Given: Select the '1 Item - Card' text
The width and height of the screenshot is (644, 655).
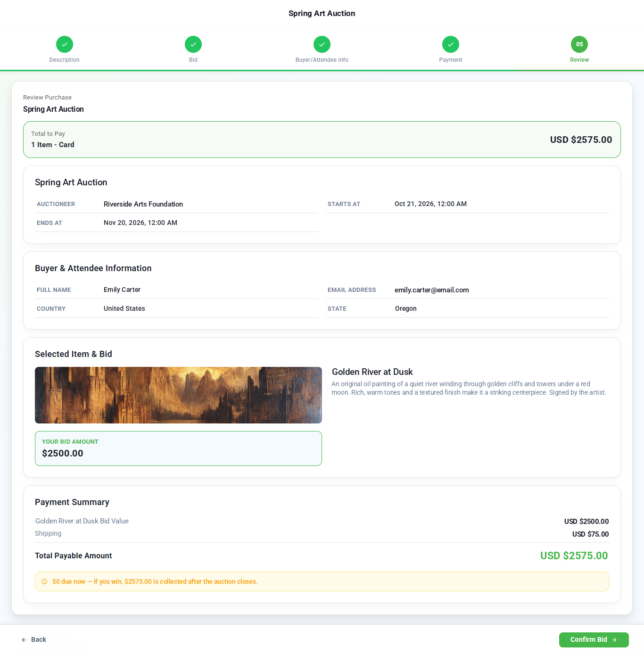Looking at the screenshot, I should (53, 145).
